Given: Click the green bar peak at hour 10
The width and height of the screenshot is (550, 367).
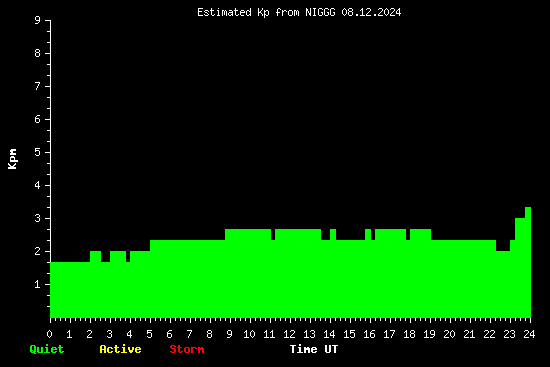Looking at the screenshot, I should tap(248, 274).
